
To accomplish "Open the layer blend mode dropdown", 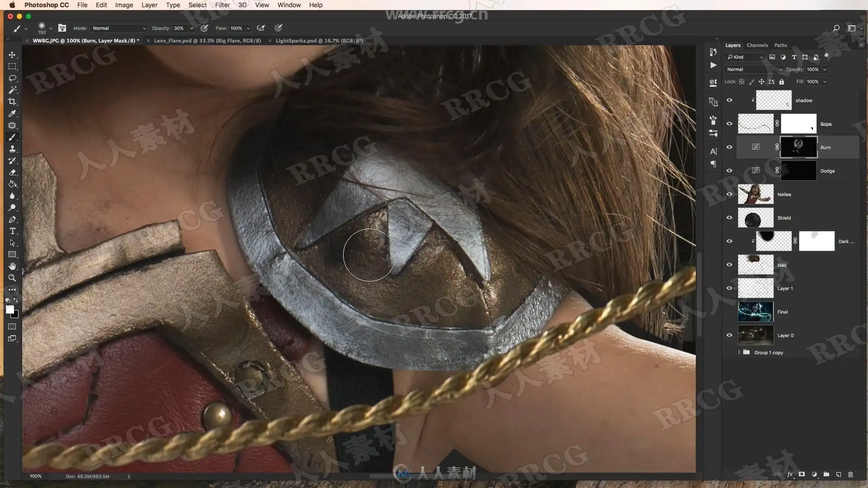I will (754, 69).
